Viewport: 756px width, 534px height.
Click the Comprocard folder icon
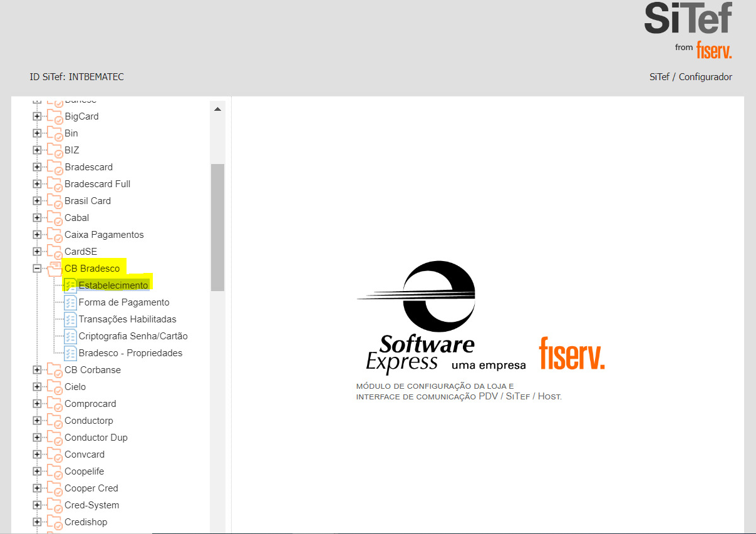click(x=54, y=404)
